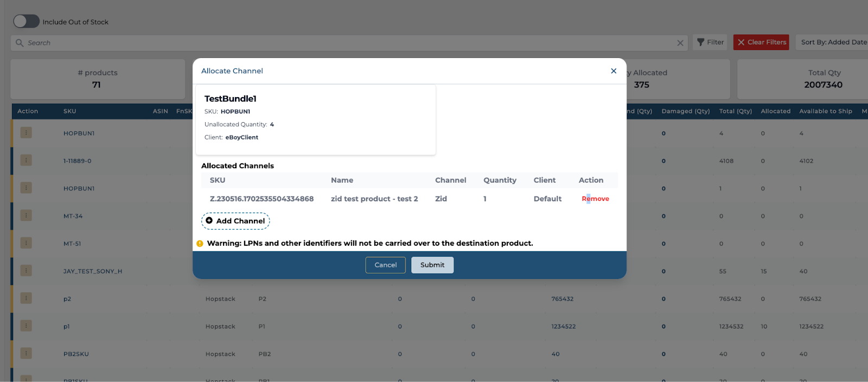Screen dimensions: 868x382
Task: Click the Search input field
Action: click(347, 43)
